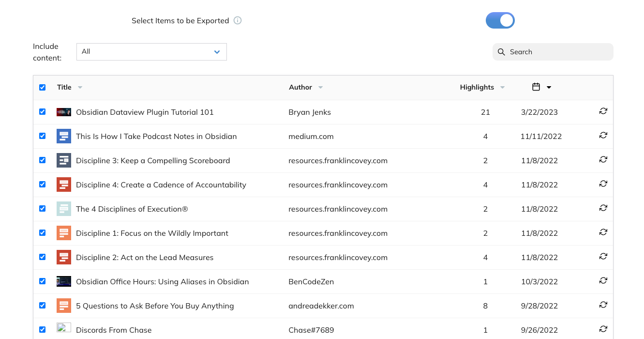Refresh the Obsidian Office Hours row
This screenshot has height=339, width=644.
coord(603,281)
